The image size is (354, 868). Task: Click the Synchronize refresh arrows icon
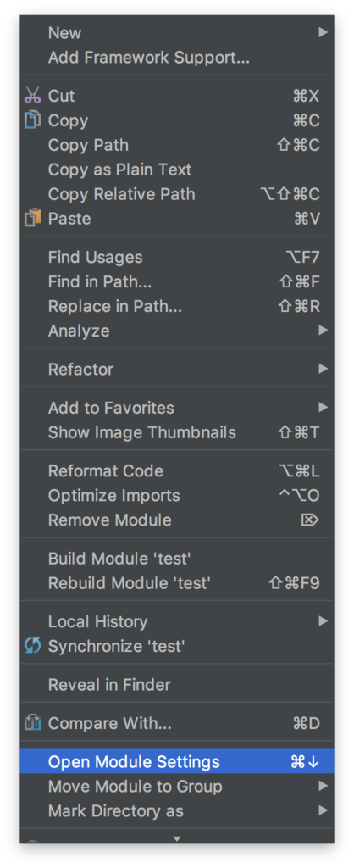click(33, 645)
